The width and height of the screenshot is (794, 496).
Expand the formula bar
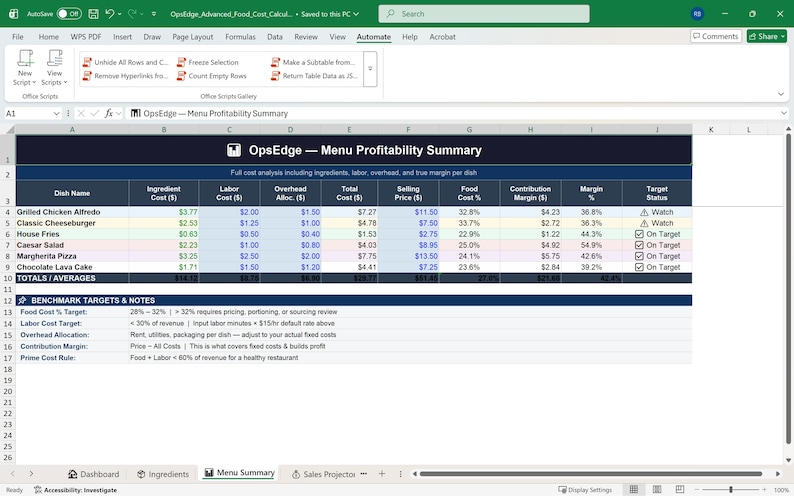(783, 113)
